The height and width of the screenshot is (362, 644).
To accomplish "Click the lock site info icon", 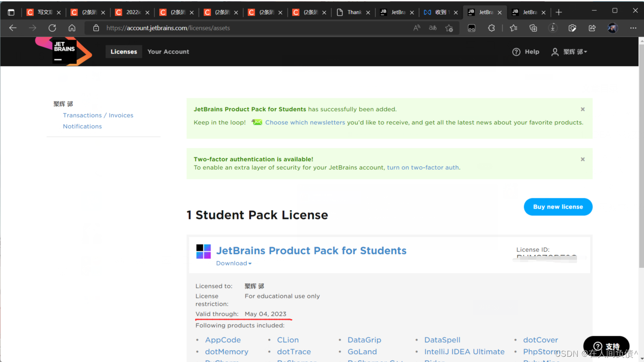I will 96,28.
